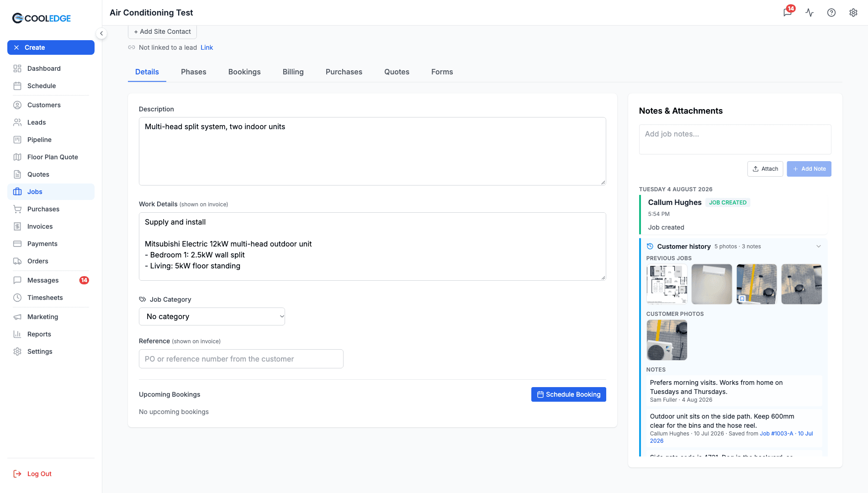Open the floor plan thumbnail in Previous Jobs
This screenshot has height=493, width=868.
[667, 284]
